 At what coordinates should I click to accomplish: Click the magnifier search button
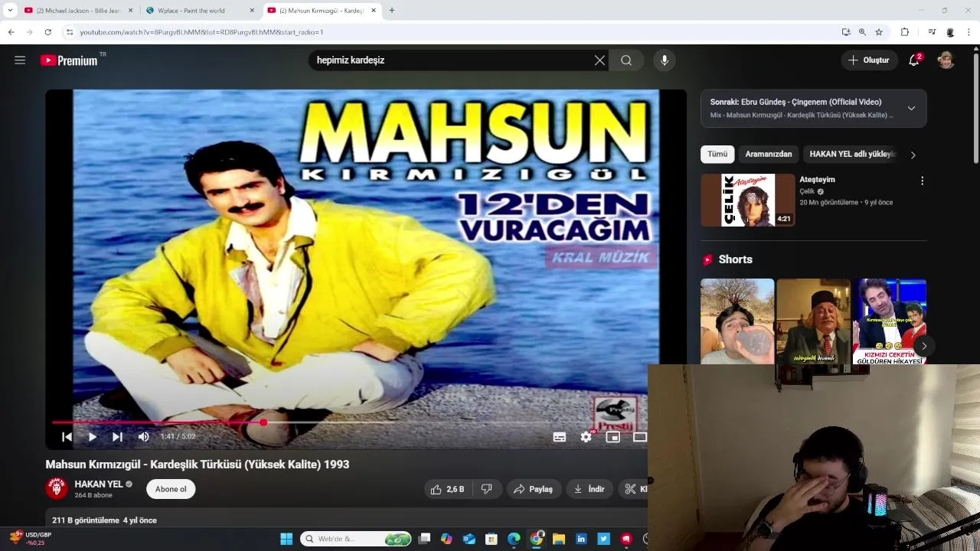pyautogui.click(x=626, y=60)
